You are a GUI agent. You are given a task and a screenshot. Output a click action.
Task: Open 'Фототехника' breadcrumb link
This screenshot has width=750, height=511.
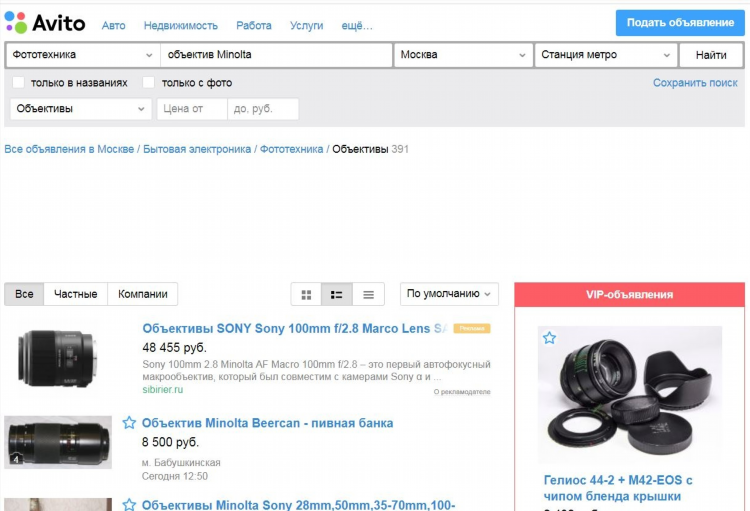coord(291,149)
